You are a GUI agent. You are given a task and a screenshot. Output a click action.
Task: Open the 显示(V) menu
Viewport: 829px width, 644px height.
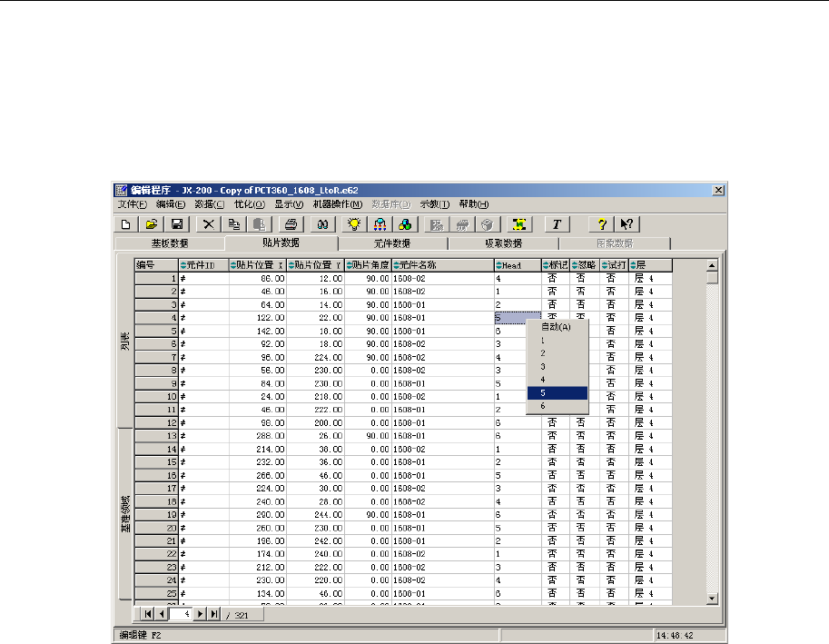[x=289, y=204]
